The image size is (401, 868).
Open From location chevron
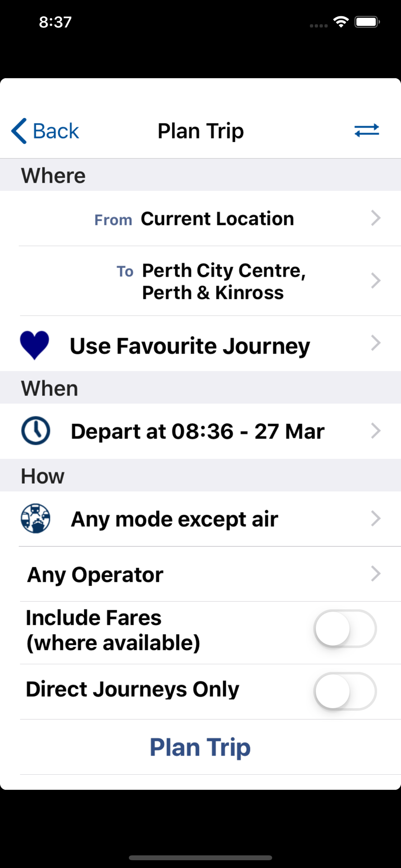(376, 218)
